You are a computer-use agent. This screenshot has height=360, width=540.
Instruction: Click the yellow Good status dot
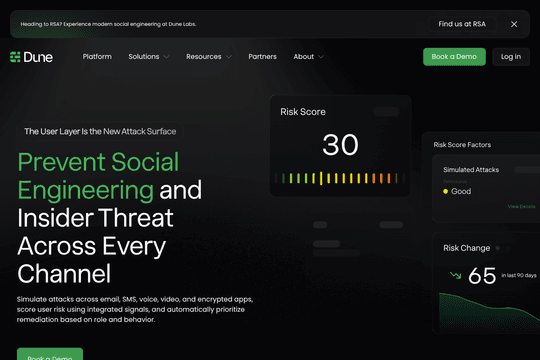[445, 191]
